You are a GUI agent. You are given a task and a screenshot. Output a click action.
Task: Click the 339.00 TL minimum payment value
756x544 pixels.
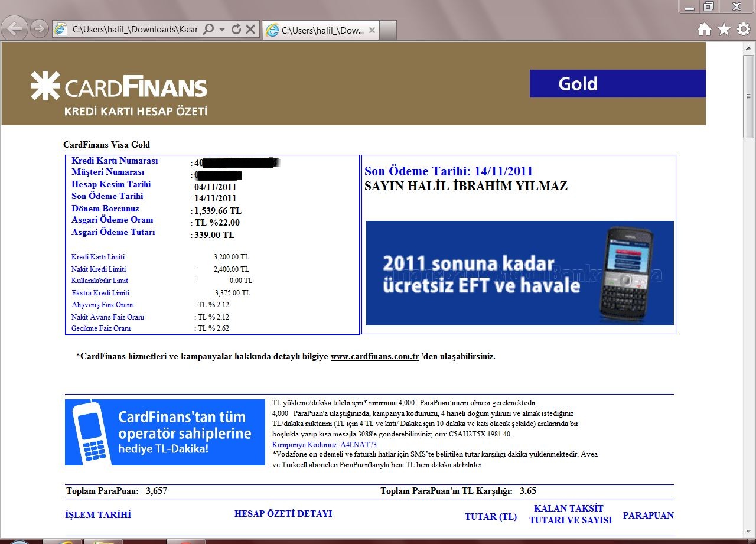(214, 235)
